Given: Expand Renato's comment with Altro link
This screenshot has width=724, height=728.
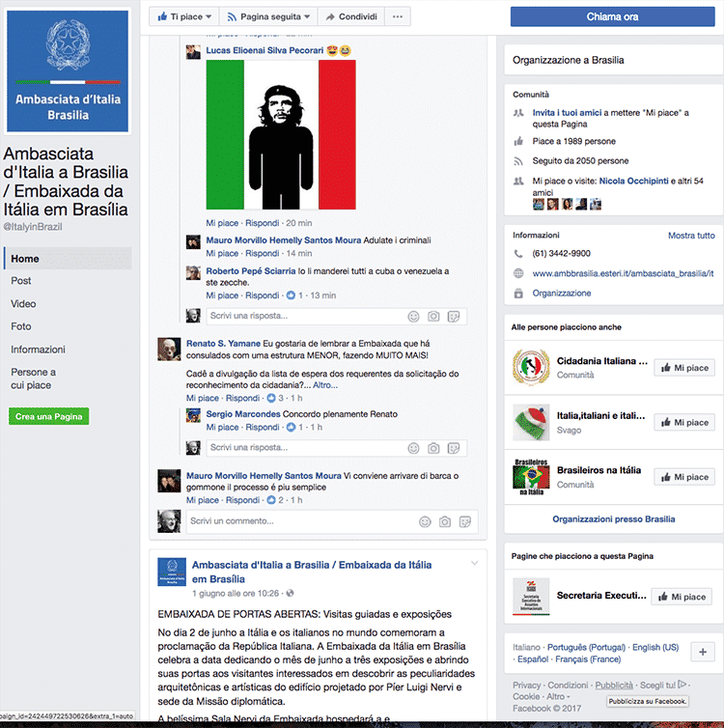Looking at the screenshot, I should pos(325,385).
